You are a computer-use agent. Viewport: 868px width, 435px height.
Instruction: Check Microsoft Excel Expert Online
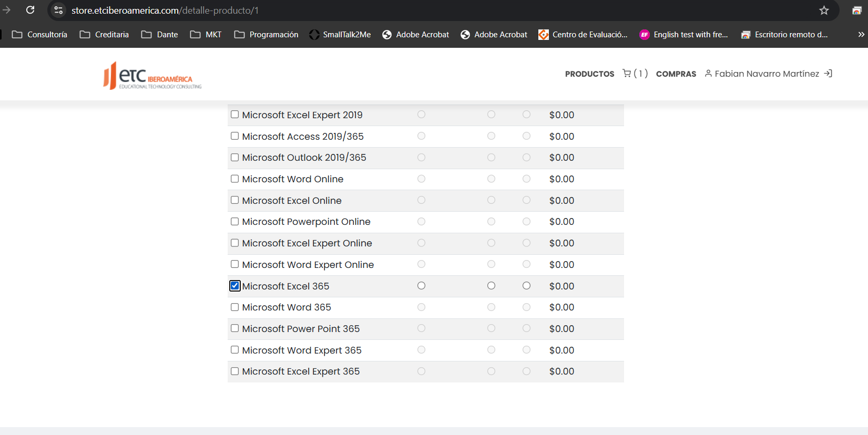coord(235,243)
